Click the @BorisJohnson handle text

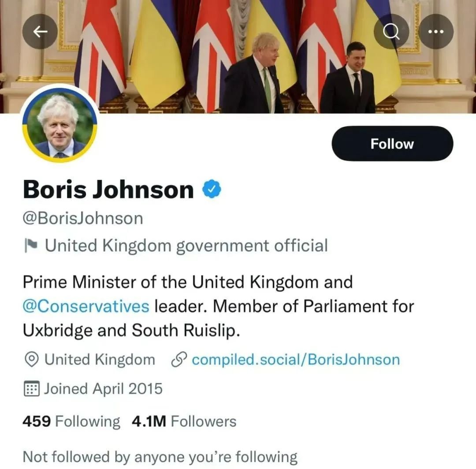pos(83,219)
